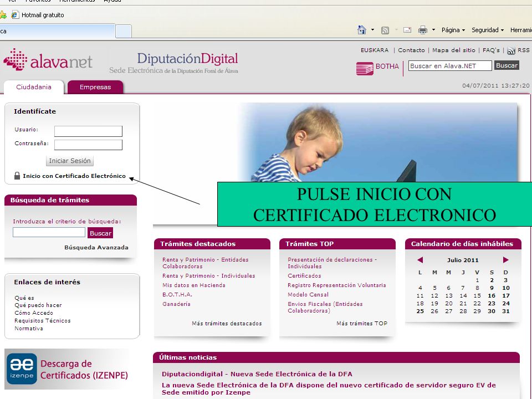Click the Buscar en Alava.NET field
Screen dimensions: 532x399
pyautogui.click(x=450, y=66)
